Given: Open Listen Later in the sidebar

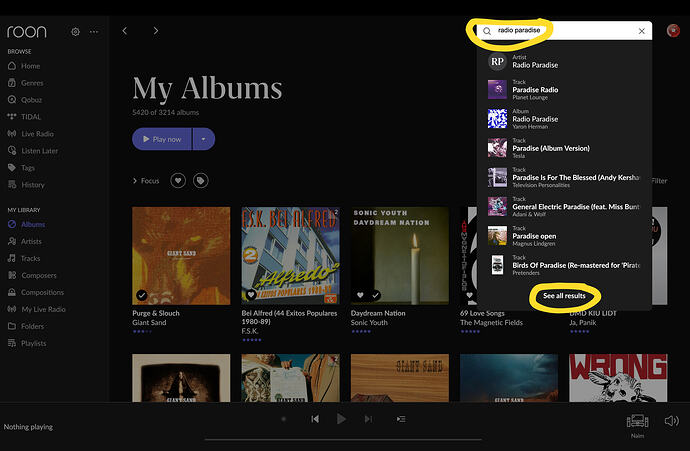Looking at the screenshot, I should [33, 151].
